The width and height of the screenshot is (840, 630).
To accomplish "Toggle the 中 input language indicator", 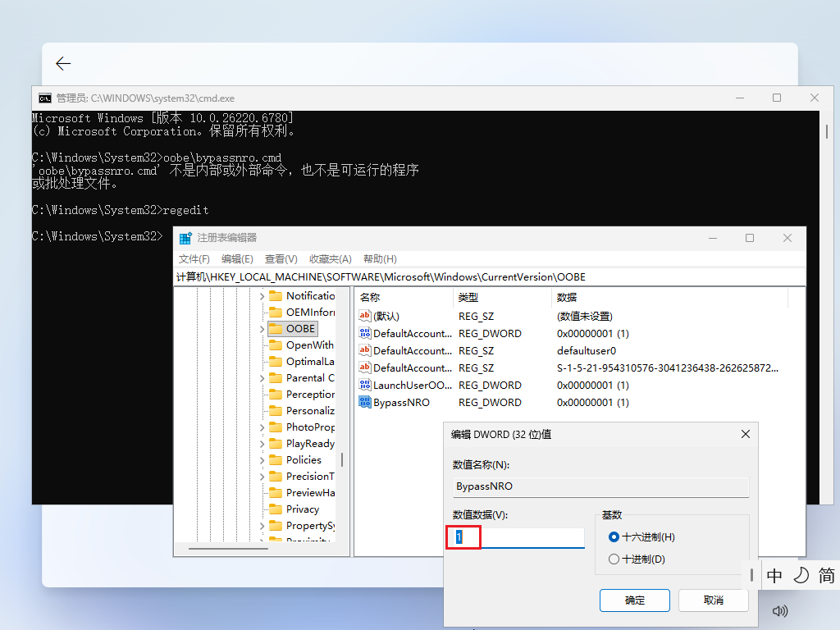I will point(774,576).
